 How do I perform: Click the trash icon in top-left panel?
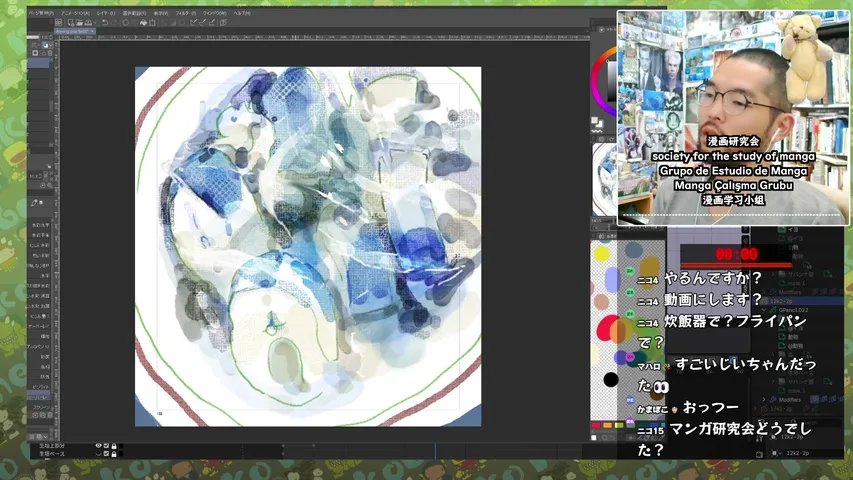tap(51, 53)
